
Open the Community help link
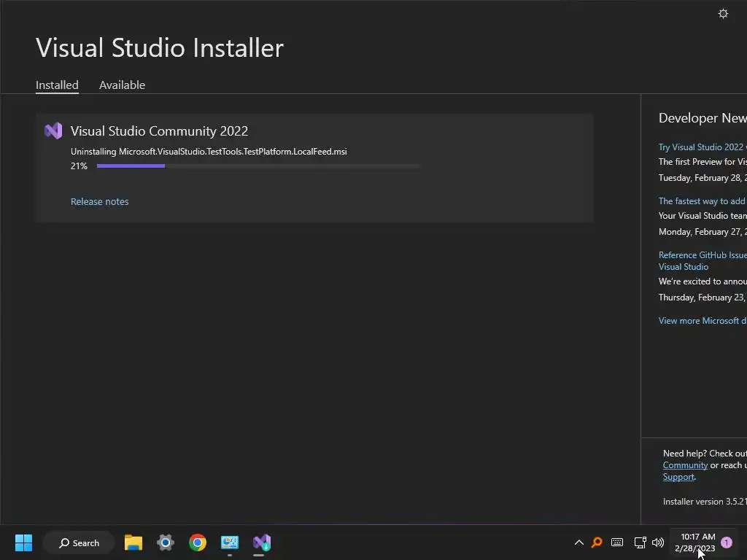[685, 465]
